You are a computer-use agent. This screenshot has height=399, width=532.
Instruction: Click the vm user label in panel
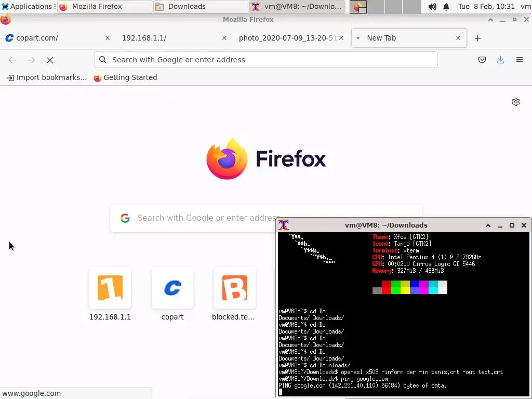pyautogui.click(x=526, y=6)
